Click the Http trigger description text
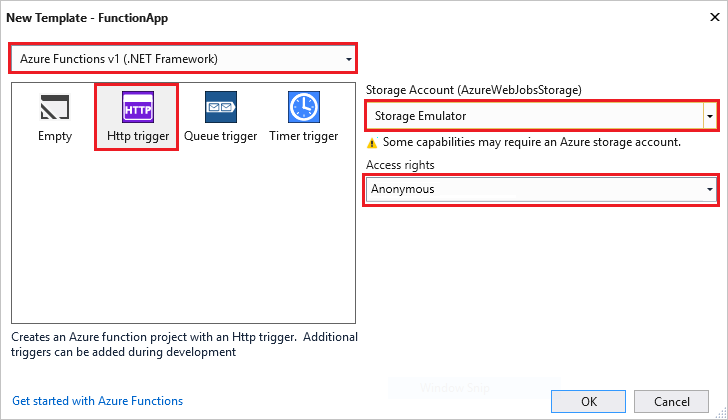 [x=184, y=344]
